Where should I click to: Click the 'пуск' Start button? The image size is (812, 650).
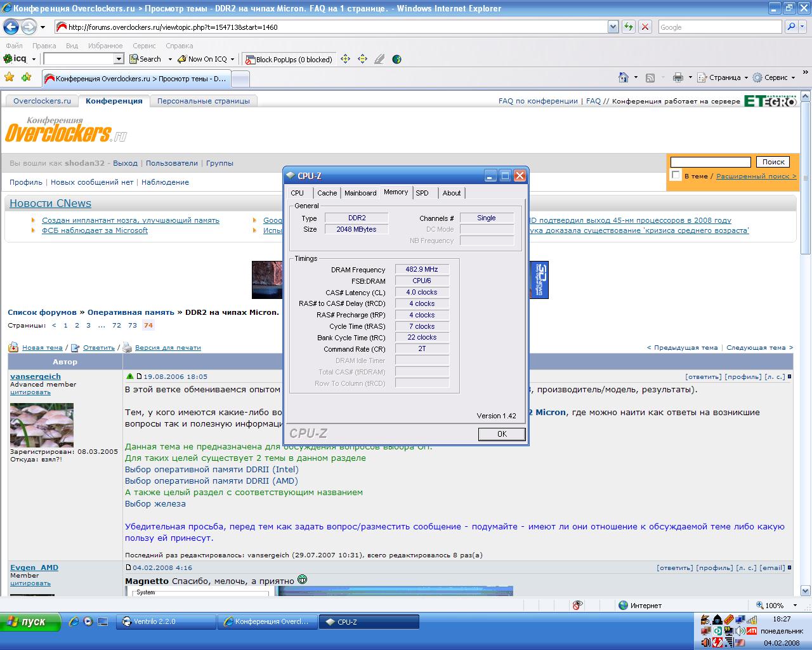tap(30, 622)
